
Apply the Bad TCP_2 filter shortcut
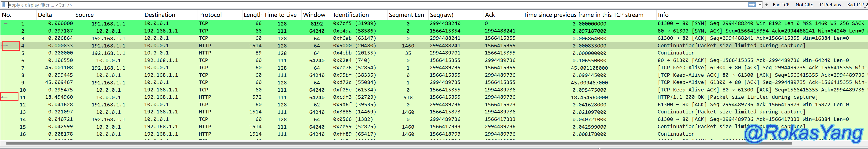(857, 5)
